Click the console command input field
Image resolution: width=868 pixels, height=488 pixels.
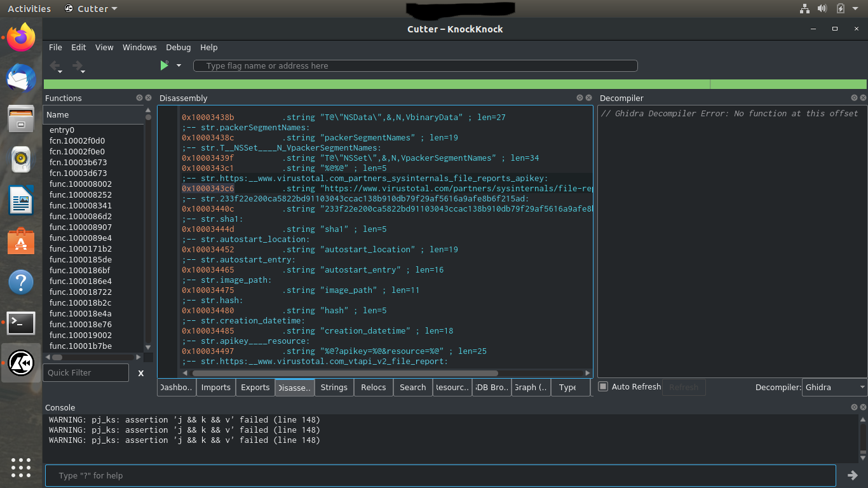(x=440, y=475)
